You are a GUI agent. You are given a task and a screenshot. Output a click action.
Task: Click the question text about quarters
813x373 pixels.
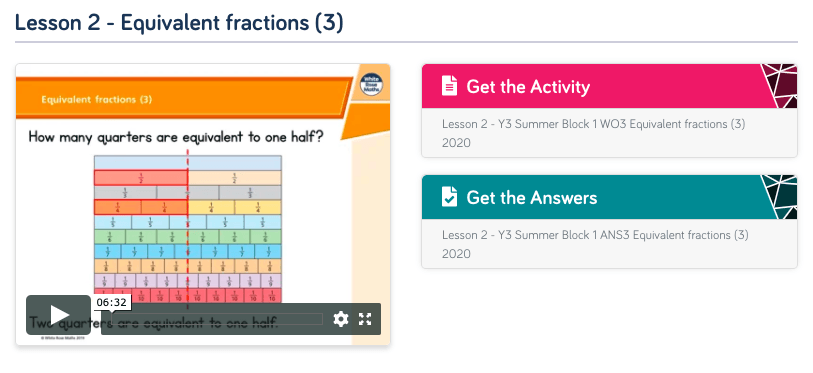(x=176, y=137)
